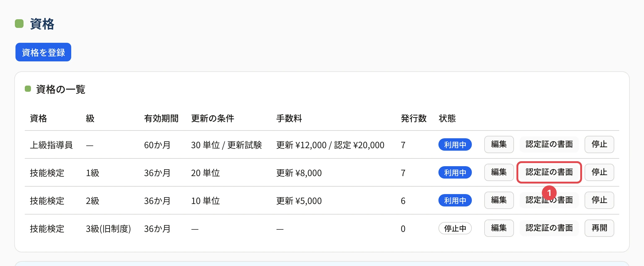Click fee text 更新 ¥12,000 / 認定 ¥20,000
The image size is (644, 266).
[330, 145]
